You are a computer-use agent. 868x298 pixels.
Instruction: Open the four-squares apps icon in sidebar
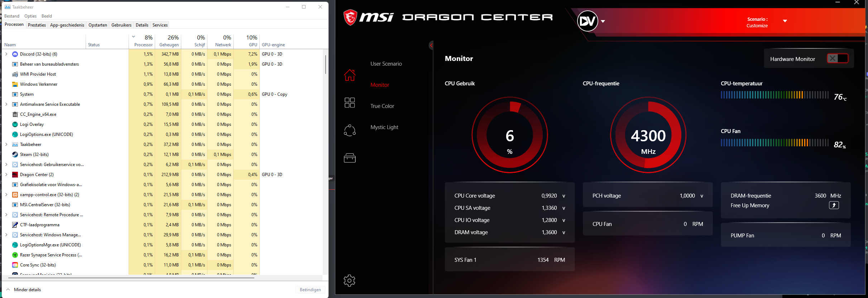coord(350,103)
